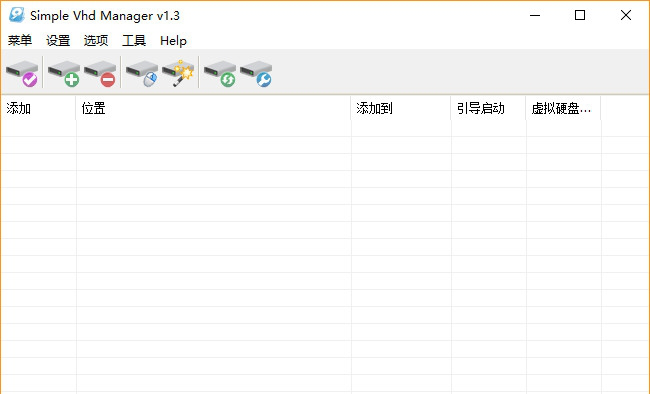Open the Help menu

coord(173,40)
